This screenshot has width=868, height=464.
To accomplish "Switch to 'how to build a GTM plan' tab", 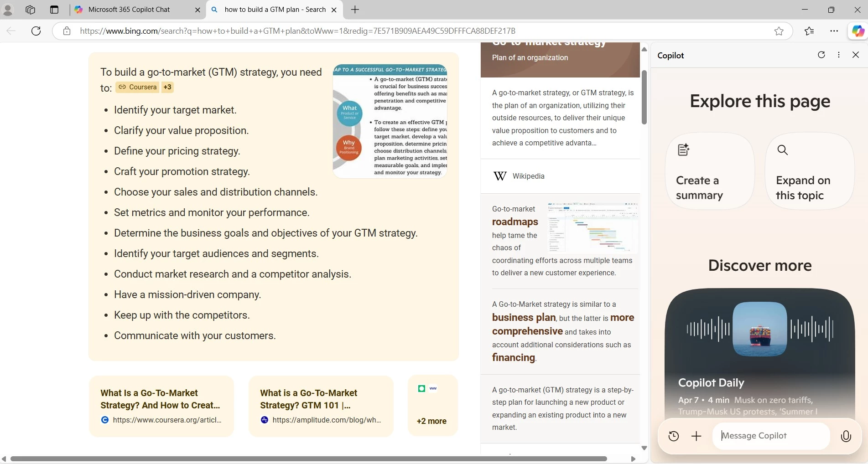I will coord(275,10).
